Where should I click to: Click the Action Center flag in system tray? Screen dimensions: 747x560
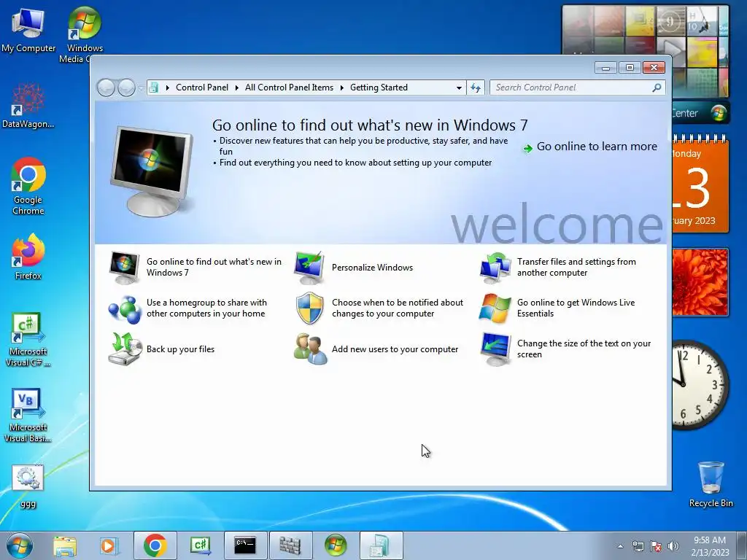(656, 546)
